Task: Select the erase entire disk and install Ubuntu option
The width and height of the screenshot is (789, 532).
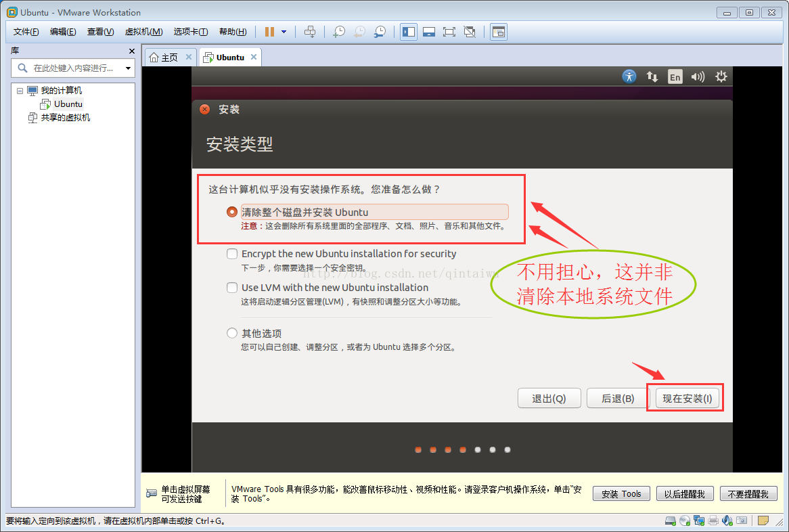Action: pos(232,212)
